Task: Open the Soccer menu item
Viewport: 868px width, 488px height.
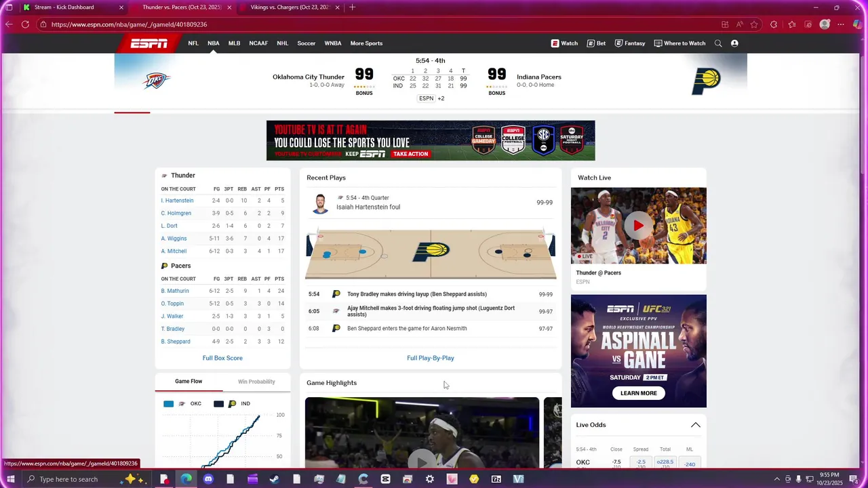Action: (x=307, y=43)
